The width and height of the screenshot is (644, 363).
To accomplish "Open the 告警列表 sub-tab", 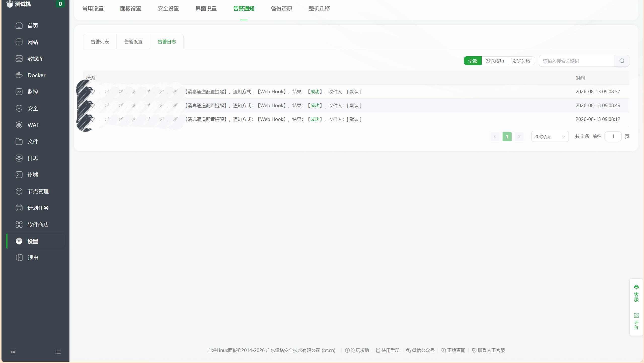I will click(100, 41).
